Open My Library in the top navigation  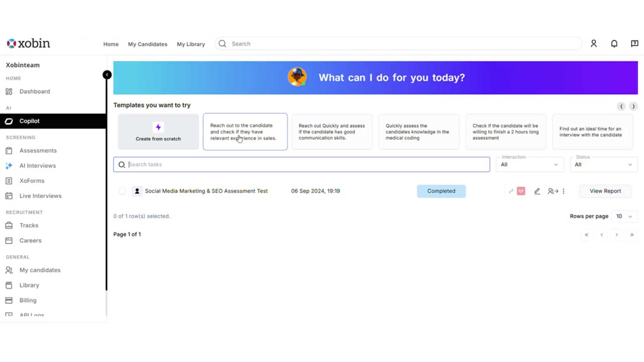click(191, 44)
